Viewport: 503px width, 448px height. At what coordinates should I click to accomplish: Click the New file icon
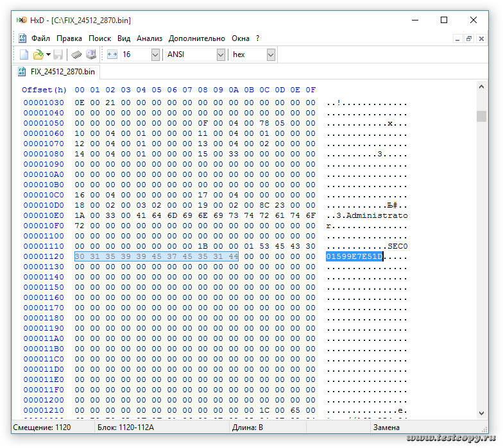tap(24, 55)
